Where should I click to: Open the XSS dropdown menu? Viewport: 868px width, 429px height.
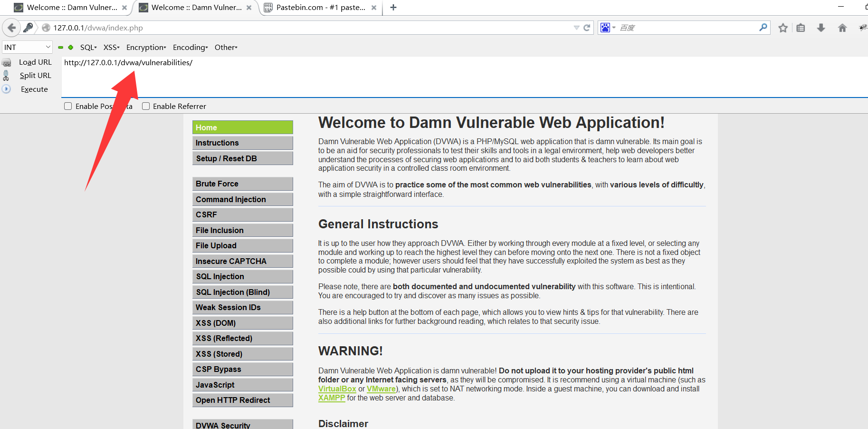click(x=112, y=47)
